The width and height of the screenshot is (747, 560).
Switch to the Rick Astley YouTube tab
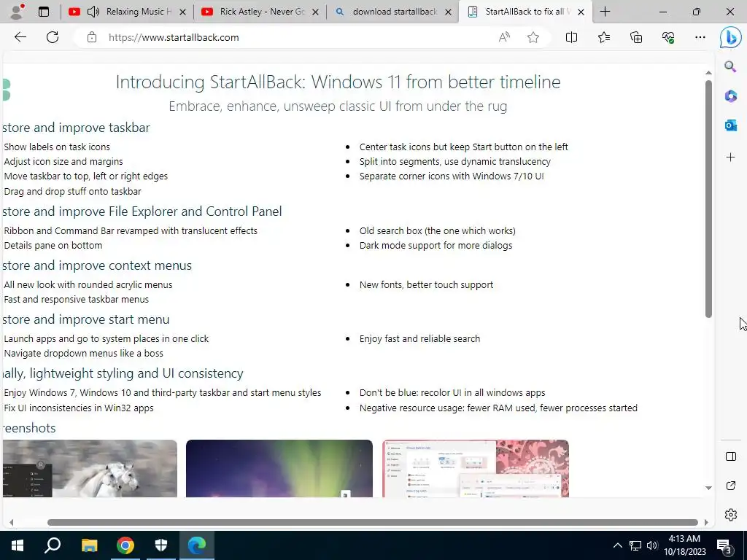(260, 12)
